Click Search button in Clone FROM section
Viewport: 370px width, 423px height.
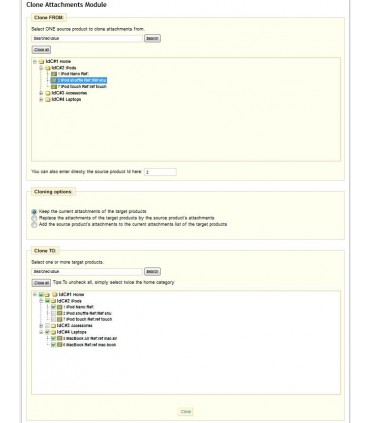[x=152, y=38]
